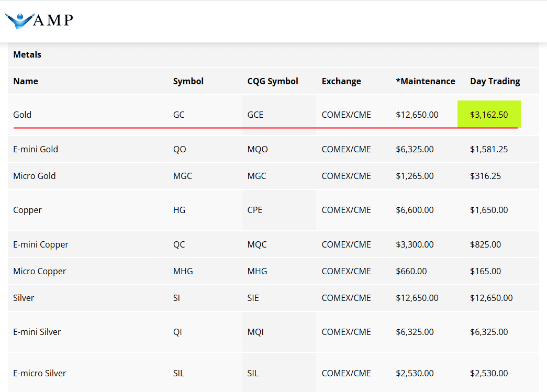Click the *Maintenance column header
This screenshot has width=547, height=392.
coord(426,81)
